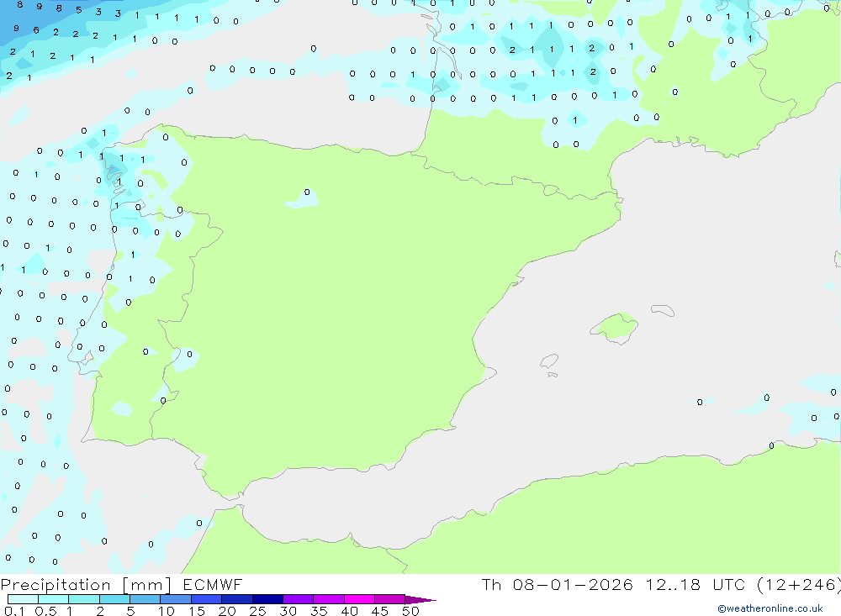Viewport: 841px width, 616px height.
Task: Click the '12..18 UTC' time range text
Action: 696,584
